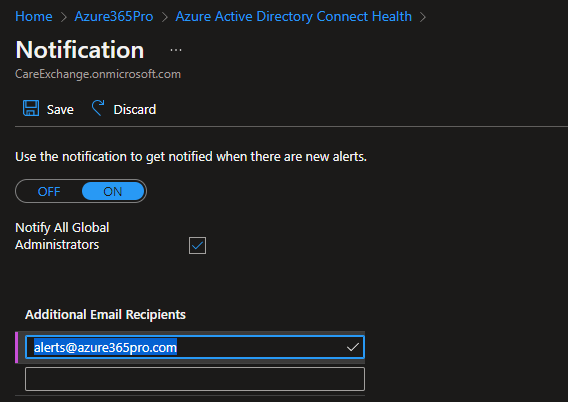Click the Discard label text

(135, 109)
